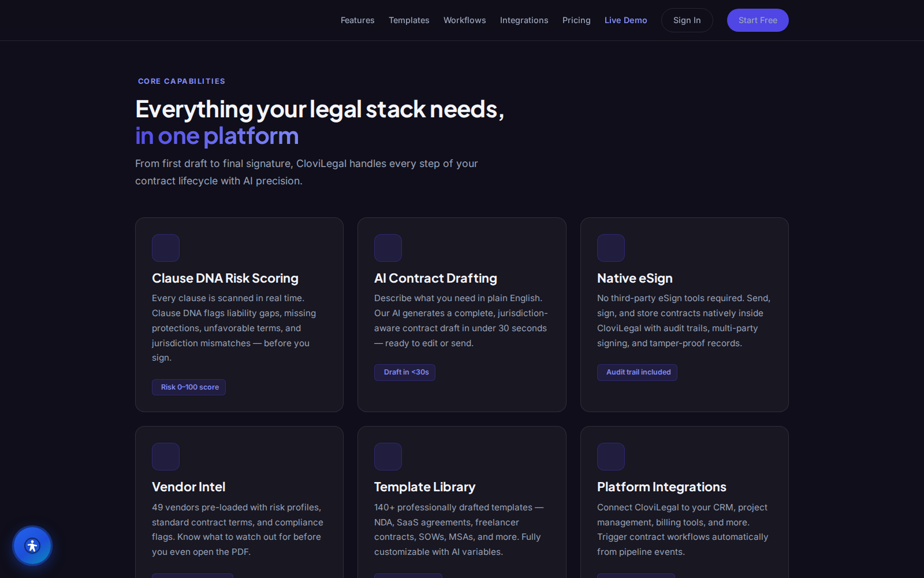Viewport: 924px width, 578px height.
Task: Select the Template Library heading
Action: [424, 487]
